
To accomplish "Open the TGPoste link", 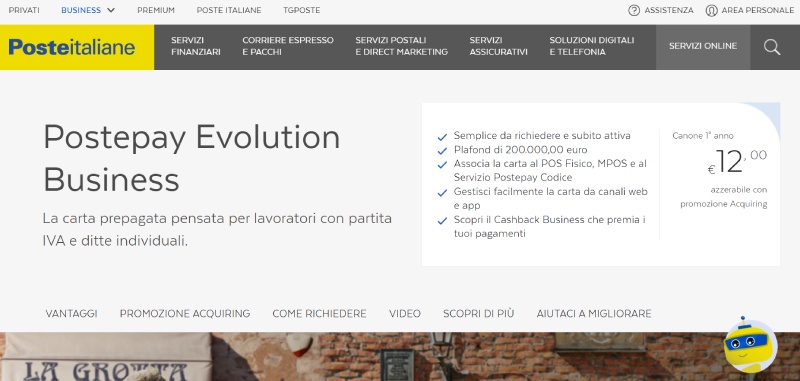I will click(302, 10).
